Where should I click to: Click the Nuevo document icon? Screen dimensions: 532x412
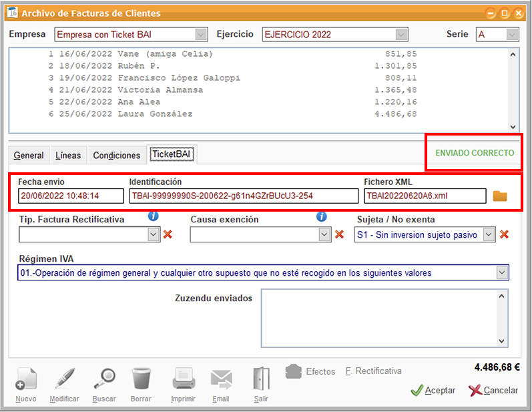pos(26,379)
